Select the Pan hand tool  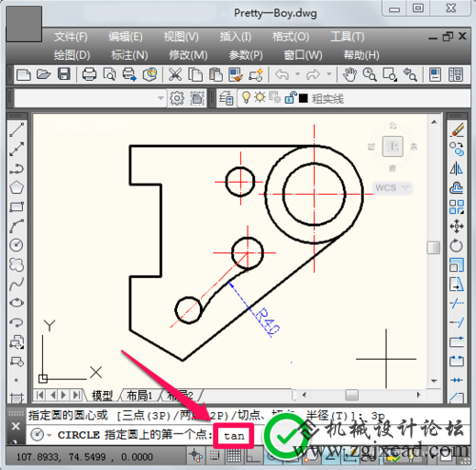tap(349, 75)
